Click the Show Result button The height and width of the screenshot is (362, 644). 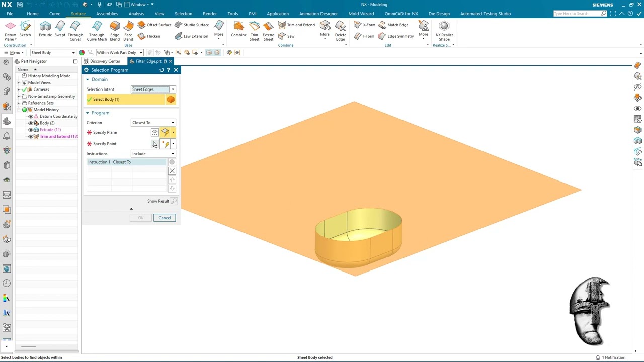coord(174,201)
